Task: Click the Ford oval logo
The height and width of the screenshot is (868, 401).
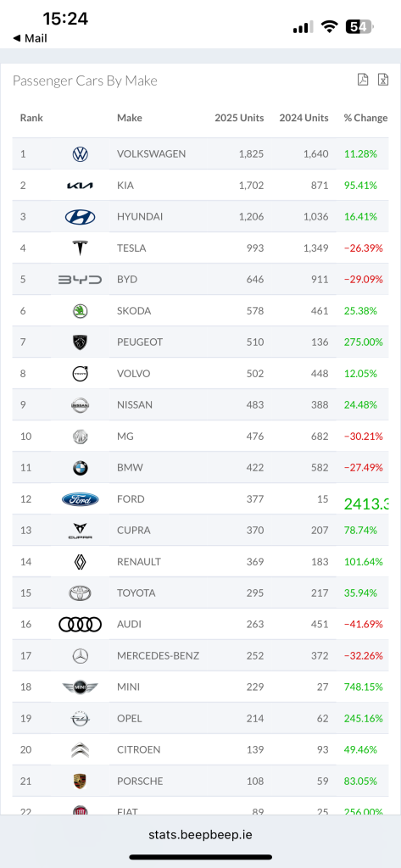Action: (x=81, y=499)
